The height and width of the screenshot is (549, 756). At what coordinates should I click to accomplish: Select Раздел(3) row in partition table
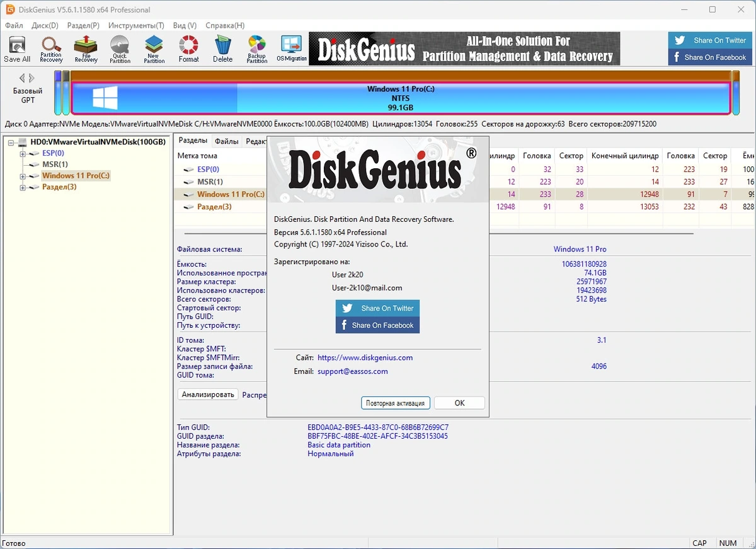tap(214, 207)
